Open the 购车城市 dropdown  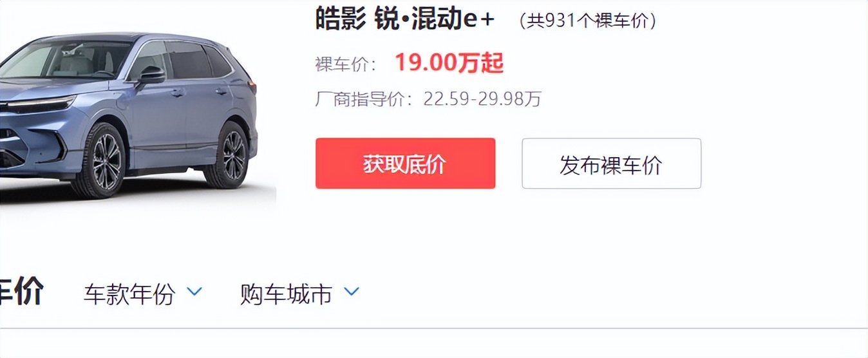coord(299,294)
